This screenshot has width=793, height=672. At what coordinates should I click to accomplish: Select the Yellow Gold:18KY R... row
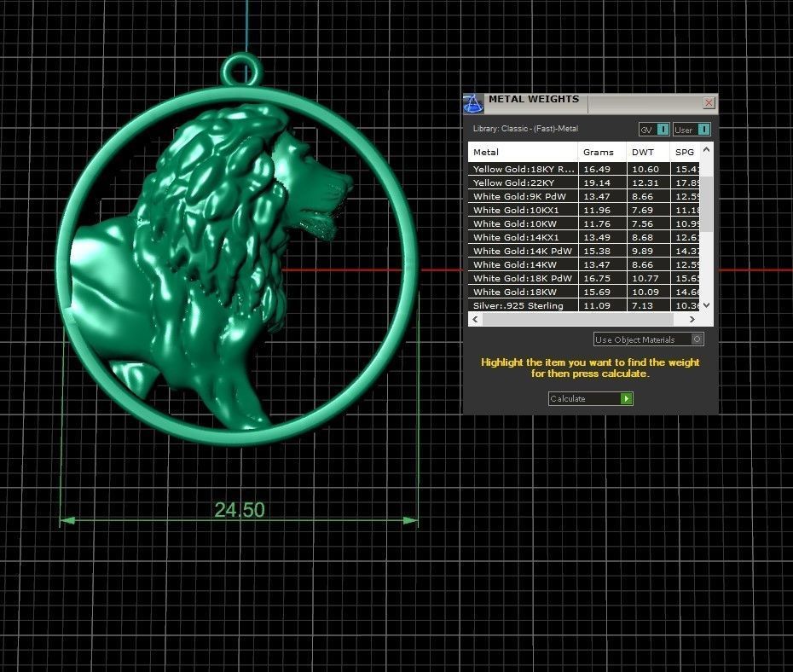pos(584,169)
